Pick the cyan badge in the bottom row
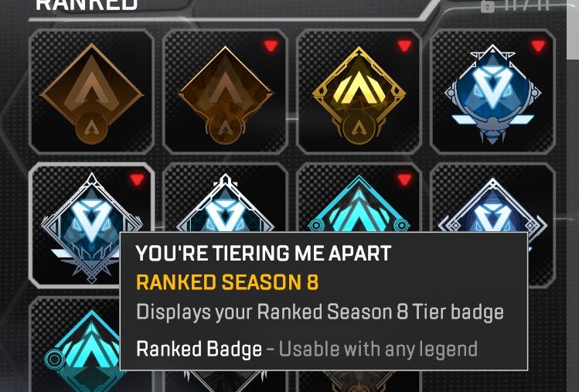Screen dimensions: 579x392 [74, 344]
